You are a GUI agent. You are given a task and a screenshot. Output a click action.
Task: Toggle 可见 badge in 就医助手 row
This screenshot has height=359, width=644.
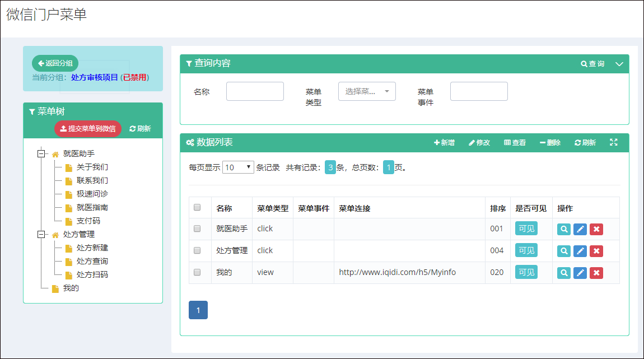click(526, 229)
